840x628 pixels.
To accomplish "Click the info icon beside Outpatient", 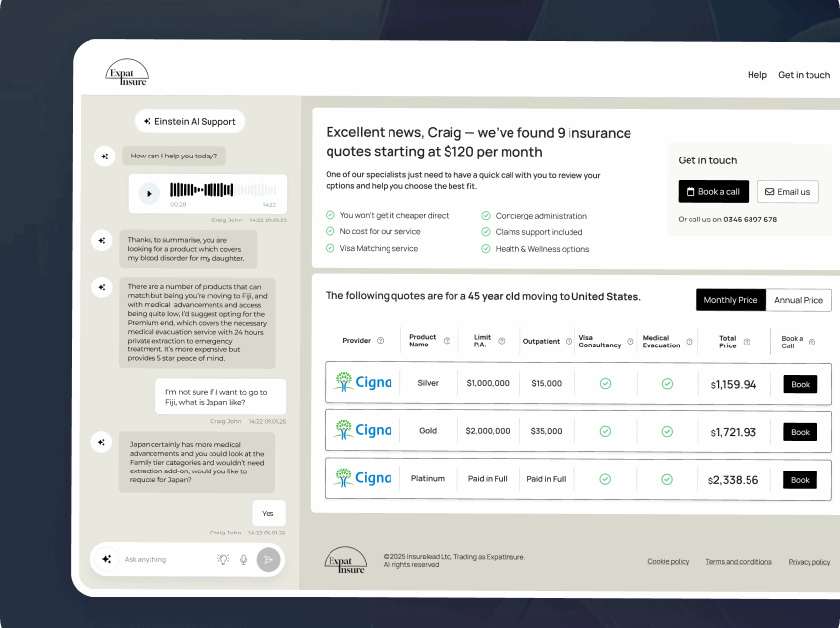I will [x=570, y=342].
